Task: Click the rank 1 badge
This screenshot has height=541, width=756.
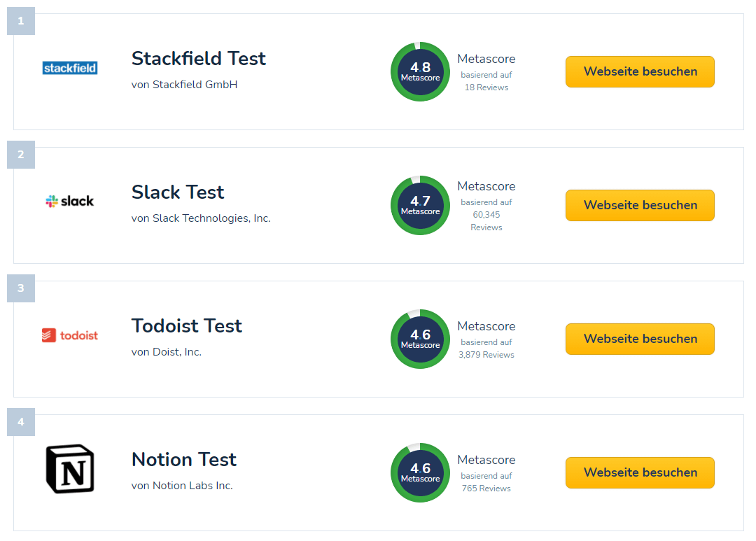Action: coord(21,21)
